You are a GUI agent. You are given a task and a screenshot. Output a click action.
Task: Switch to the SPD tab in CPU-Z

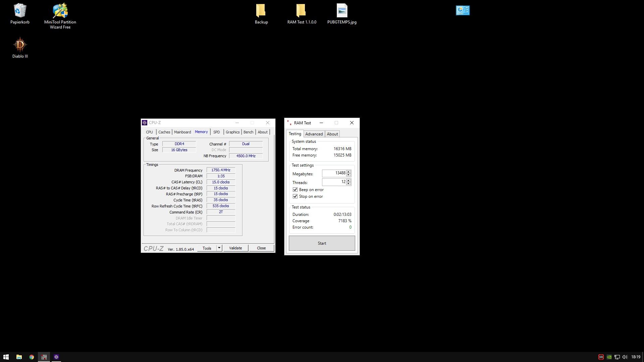[216, 132]
